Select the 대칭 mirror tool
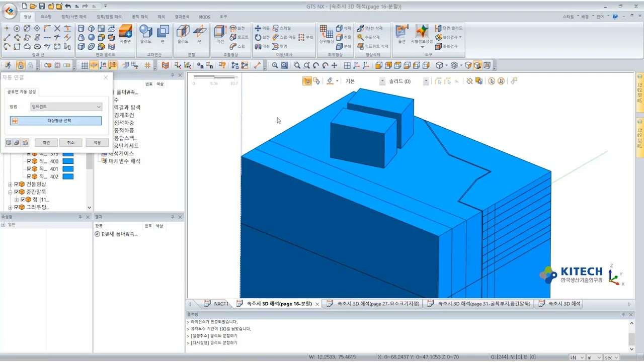This screenshot has width=644, height=362. (262, 46)
